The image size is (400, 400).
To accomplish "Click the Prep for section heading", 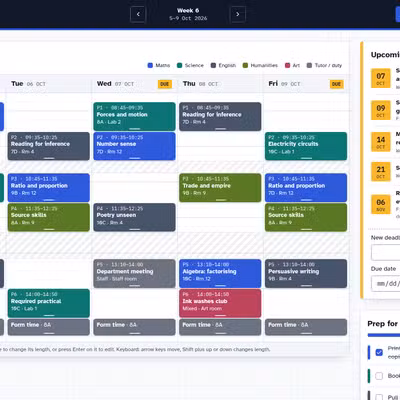I will point(383,324).
